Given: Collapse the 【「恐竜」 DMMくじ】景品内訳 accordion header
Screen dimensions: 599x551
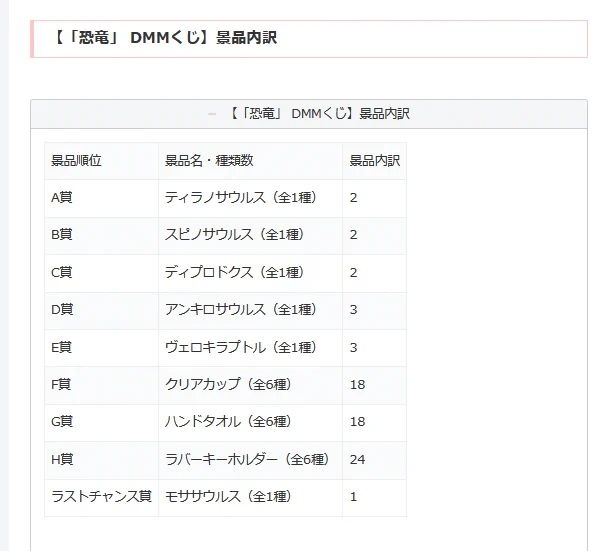Looking at the screenshot, I should point(309,114).
